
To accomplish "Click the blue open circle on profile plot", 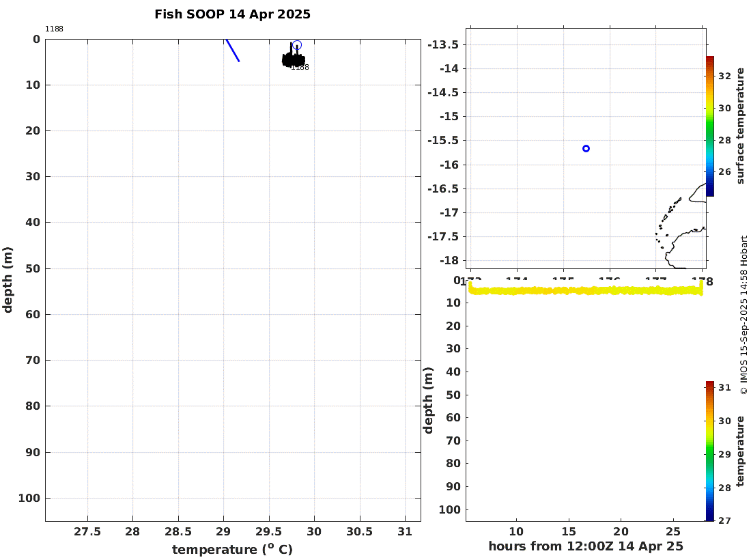I will 297,45.
